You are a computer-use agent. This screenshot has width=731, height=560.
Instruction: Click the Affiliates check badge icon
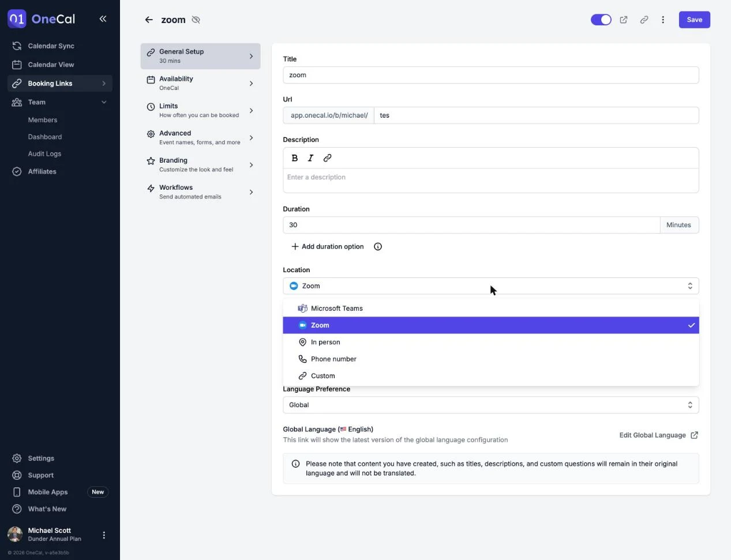click(x=17, y=171)
